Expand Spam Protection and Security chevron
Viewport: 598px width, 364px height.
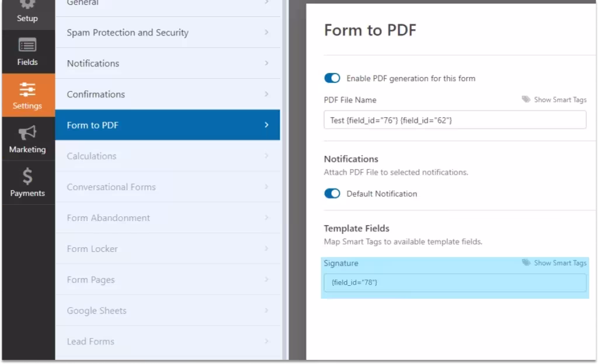click(x=266, y=32)
